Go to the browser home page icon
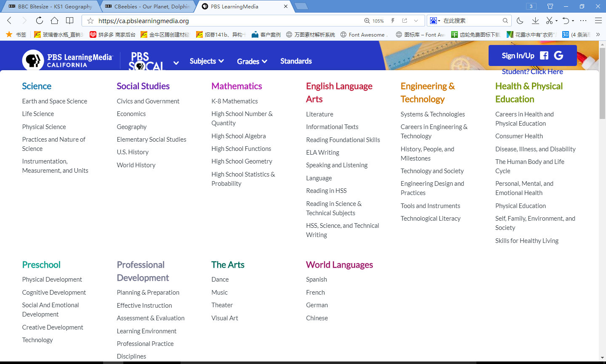The image size is (606, 364). [54, 21]
